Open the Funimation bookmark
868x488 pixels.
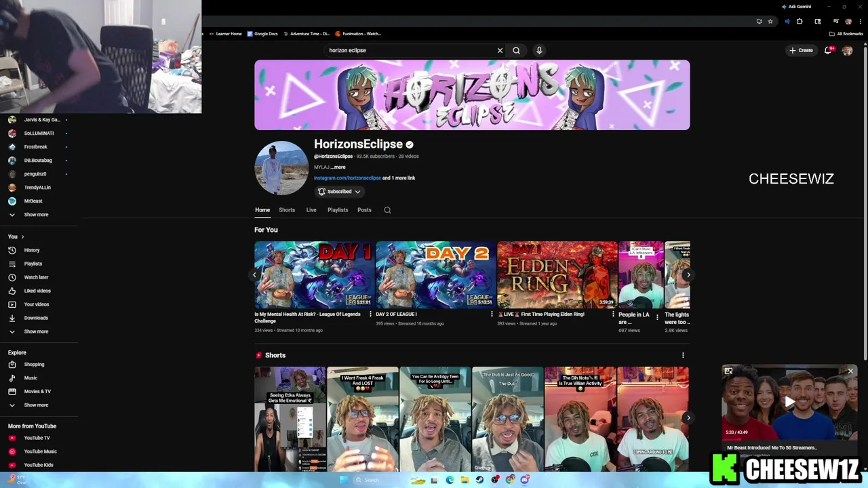coord(358,34)
